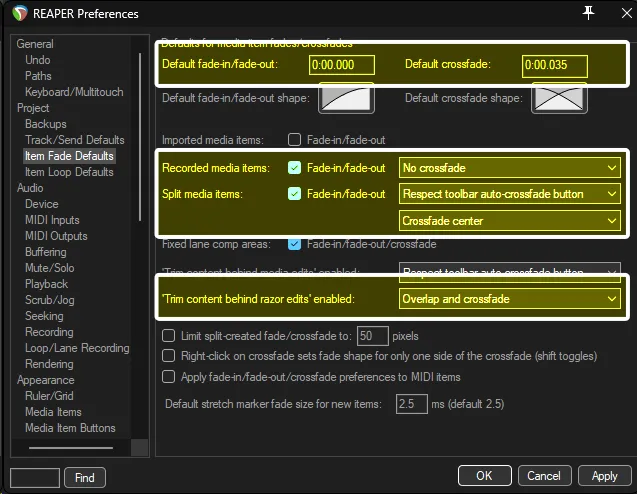Enable fade-in/fade-out for imported media items
This screenshot has height=494, width=637.
pyautogui.click(x=295, y=140)
